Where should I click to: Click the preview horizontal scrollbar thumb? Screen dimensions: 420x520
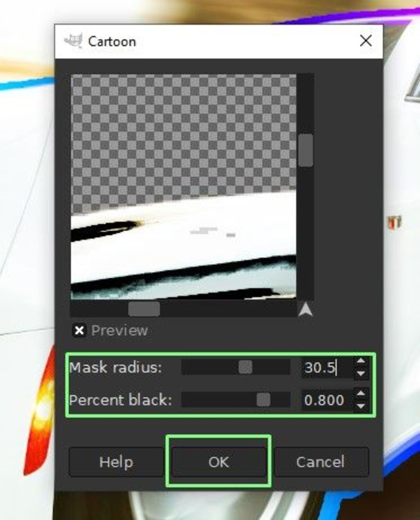(144, 309)
